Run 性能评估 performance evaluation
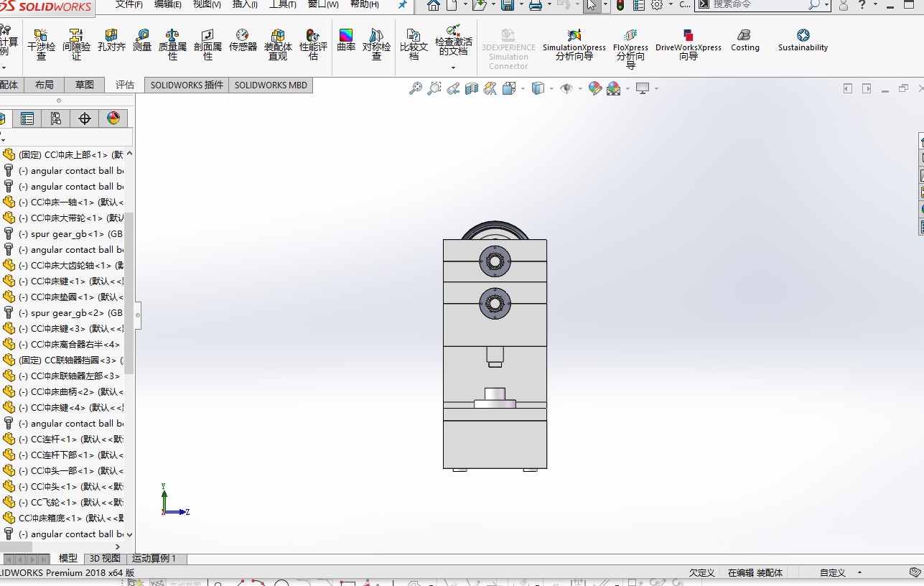 pyautogui.click(x=313, y=45)
